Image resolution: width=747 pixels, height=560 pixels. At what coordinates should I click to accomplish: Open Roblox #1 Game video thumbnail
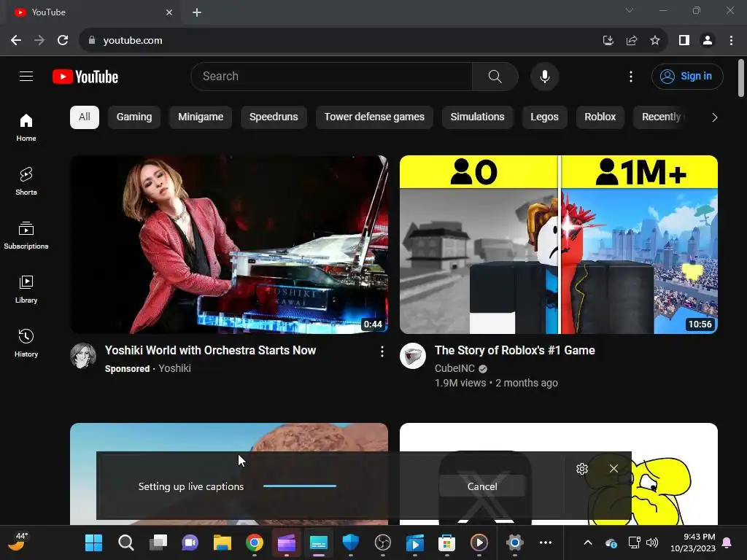[559, 245]
